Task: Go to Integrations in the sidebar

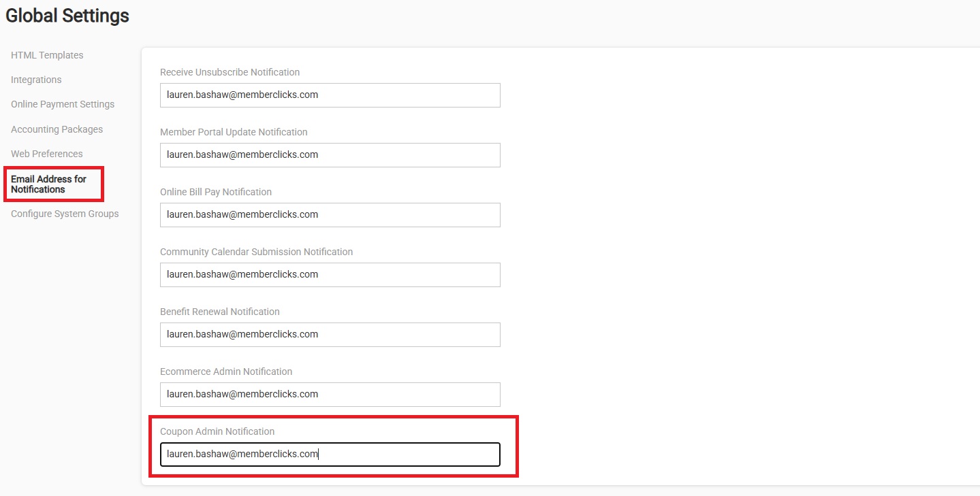Action: tap(36, 80)
